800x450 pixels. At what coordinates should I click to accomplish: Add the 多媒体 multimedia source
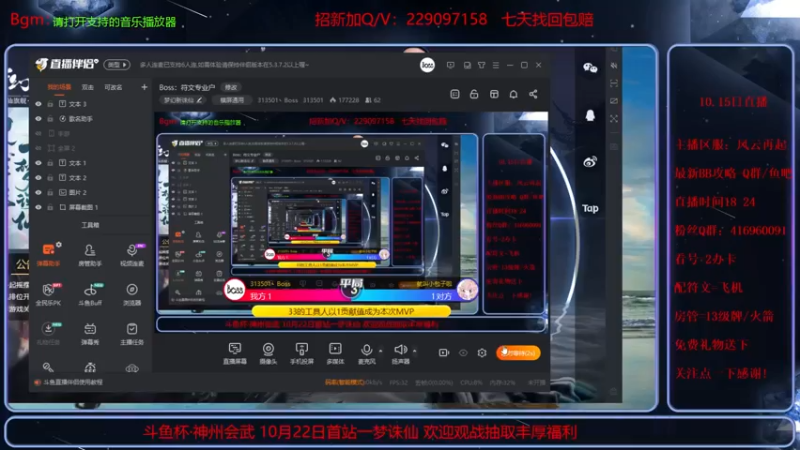tap(335, 353)
